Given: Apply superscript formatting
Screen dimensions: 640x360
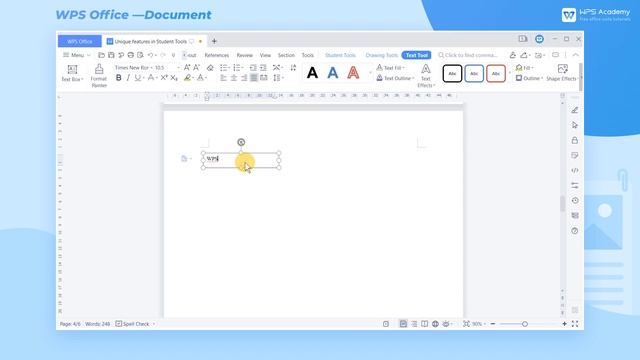Looking at the screenshot, I should pos(164,78).
